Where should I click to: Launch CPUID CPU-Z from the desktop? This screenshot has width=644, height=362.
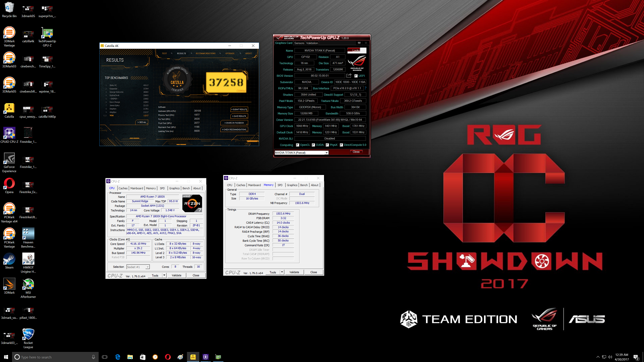point(9,136)
